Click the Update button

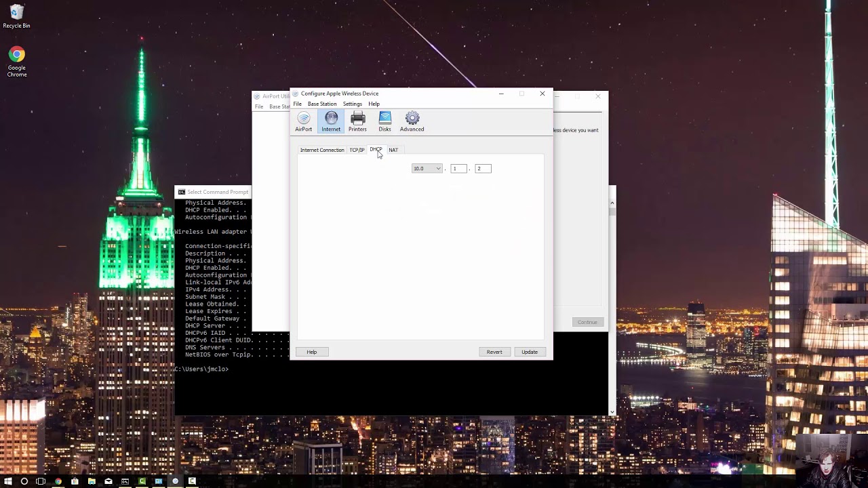click(x=530, y=352)
